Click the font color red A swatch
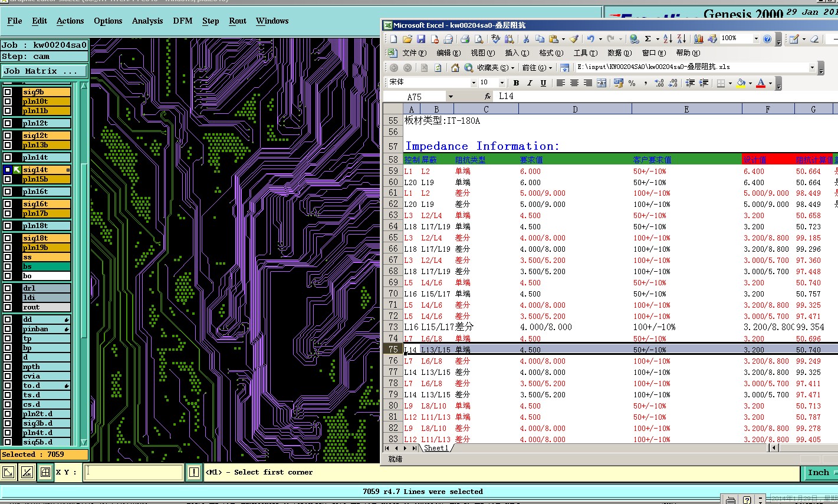The height and width of the screenshot is (504, 838). pyautogui.click(x=761, y=83)
